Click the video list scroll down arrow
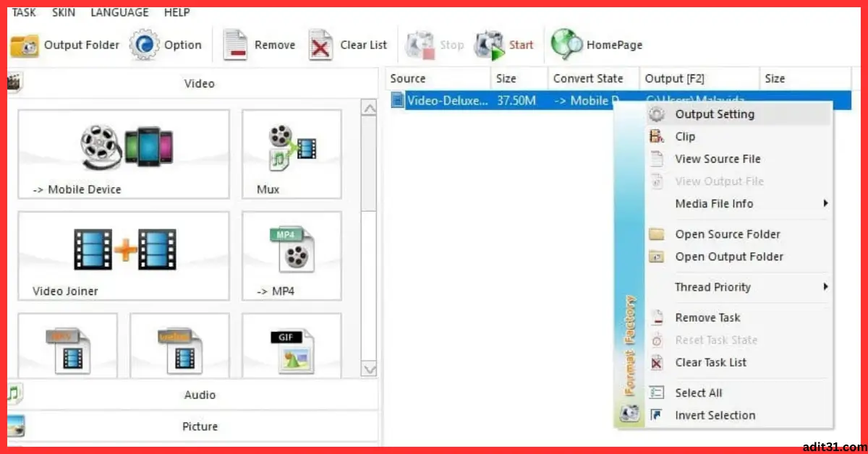 pos(369,369)
